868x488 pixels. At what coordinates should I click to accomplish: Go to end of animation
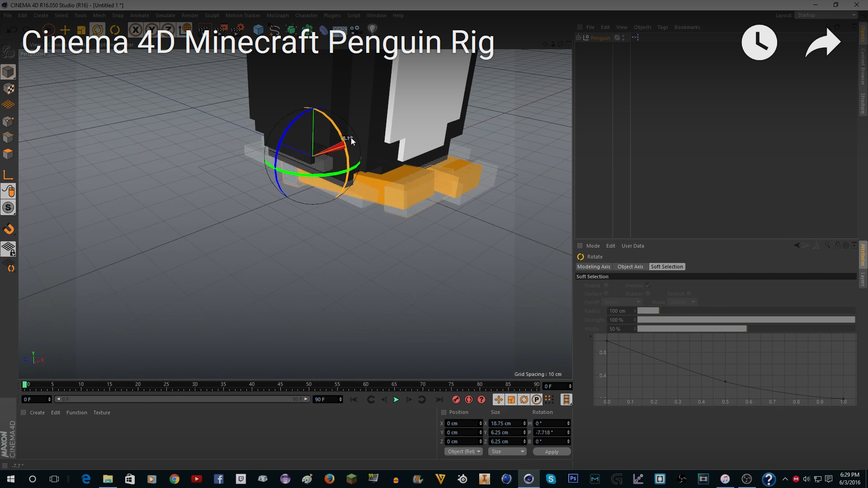(439, 399)
